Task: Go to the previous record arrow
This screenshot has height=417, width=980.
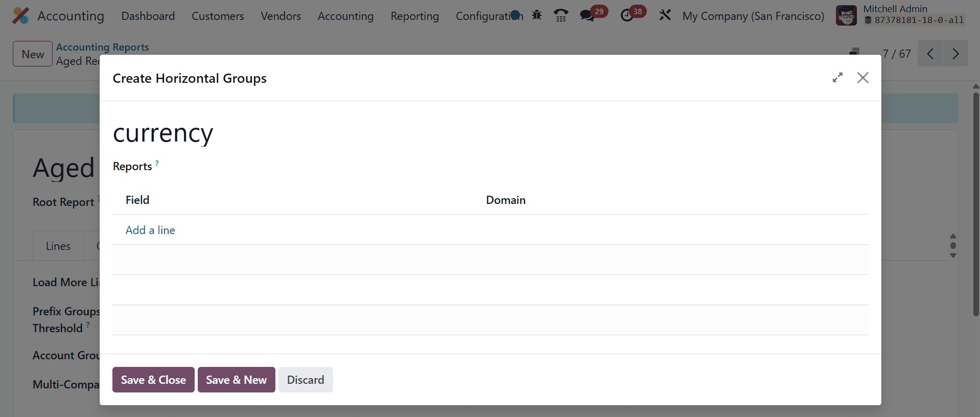Action: 930,54
